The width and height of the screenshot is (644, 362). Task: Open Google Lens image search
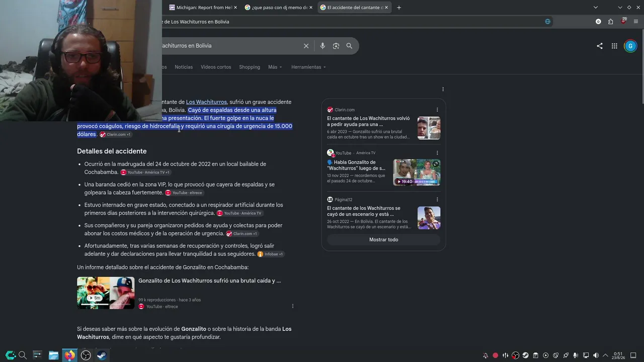coord(336,46)
